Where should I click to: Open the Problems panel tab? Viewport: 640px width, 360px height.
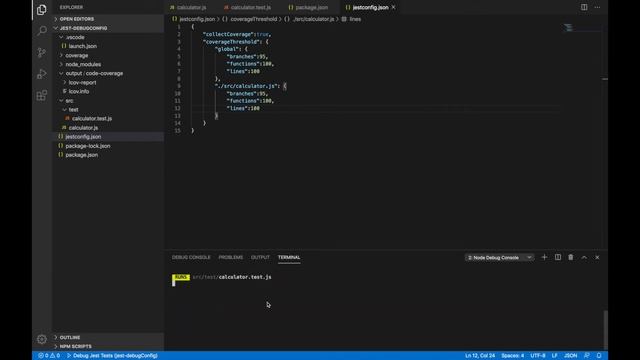(x=231, y=257)
